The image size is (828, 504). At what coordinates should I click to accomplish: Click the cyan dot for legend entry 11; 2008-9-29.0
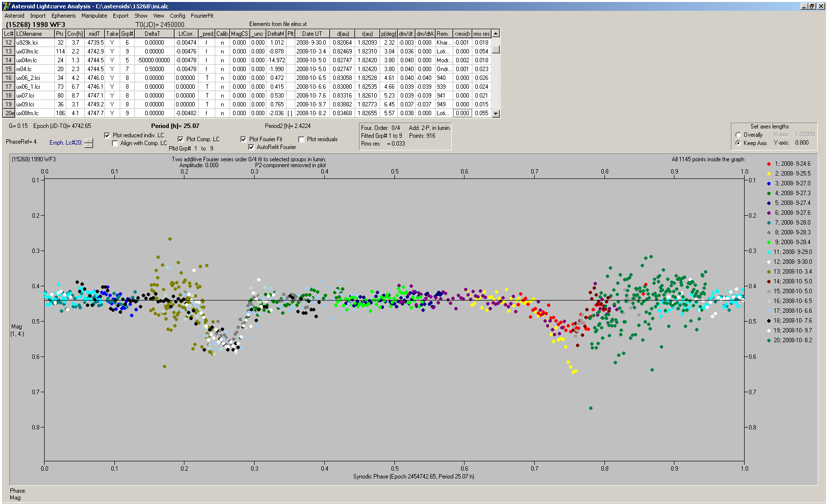[769, 252]
